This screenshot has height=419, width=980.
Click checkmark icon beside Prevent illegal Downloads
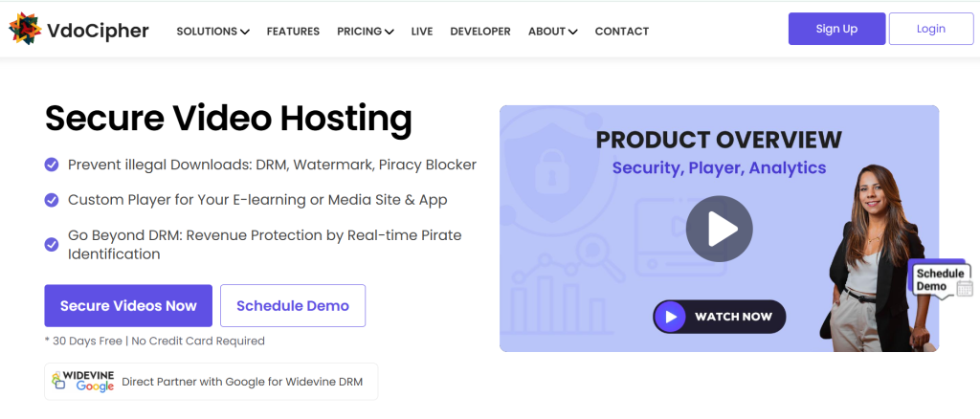click(x=52, y=165)
